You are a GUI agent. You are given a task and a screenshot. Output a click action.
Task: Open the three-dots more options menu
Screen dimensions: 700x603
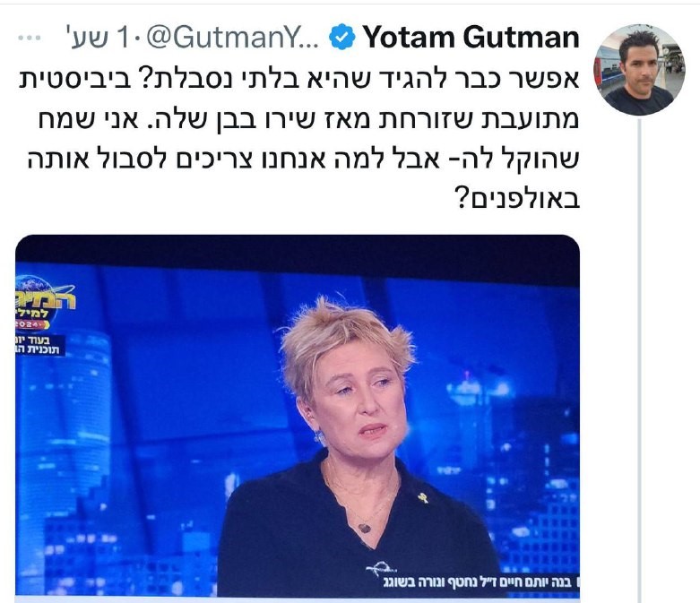(x=30, y=38)
